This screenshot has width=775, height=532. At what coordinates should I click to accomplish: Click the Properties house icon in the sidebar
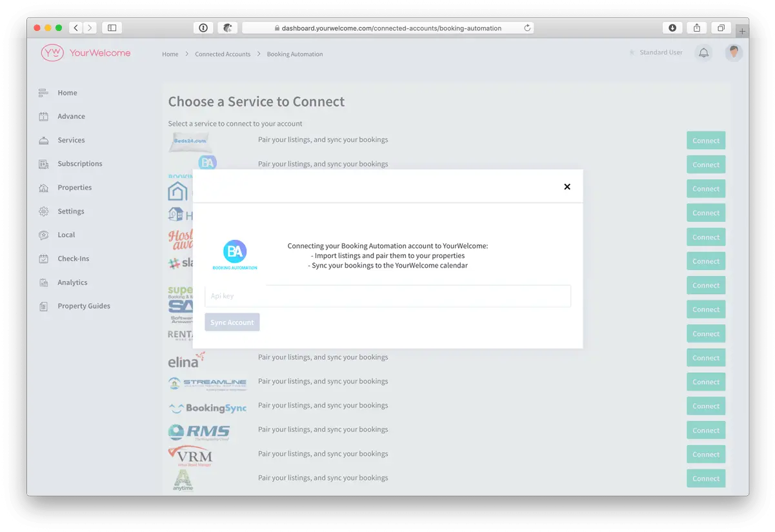[43, 188]
